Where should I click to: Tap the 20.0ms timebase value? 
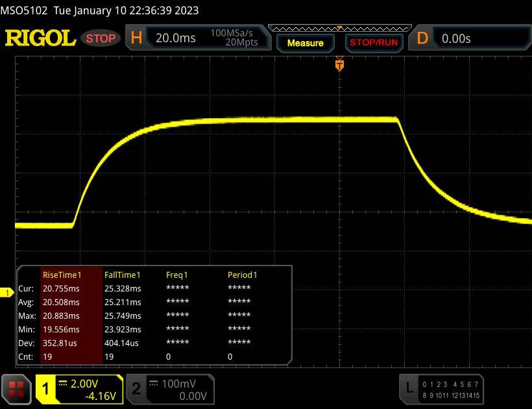tap(175, 38)
